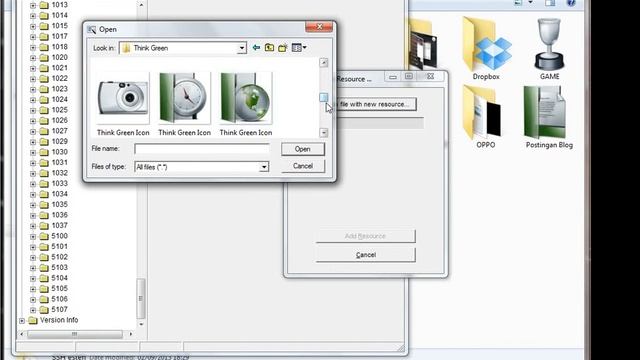Click the tree panel vertical scrollbar thumb
The width and height of the screenshot is (640, 360).
pos(141,299)
